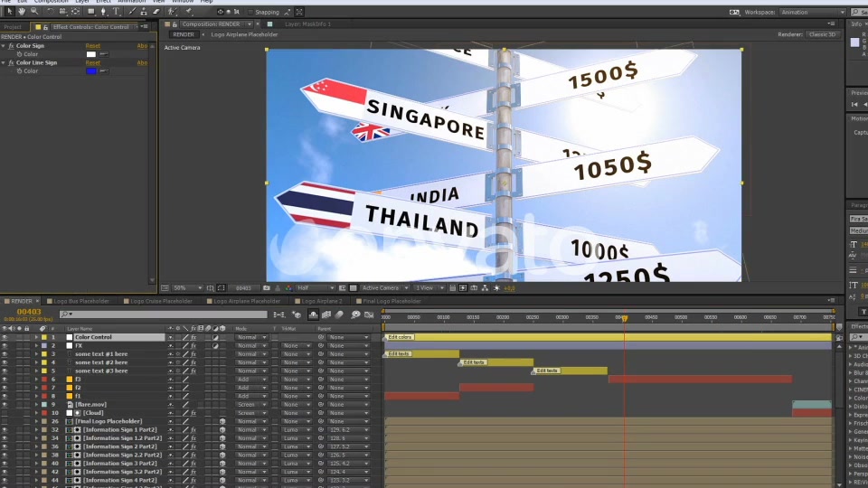Click the Auto-keyframe timeline icon
This screenshot has width=868, height=488.
tap(369, 314)
